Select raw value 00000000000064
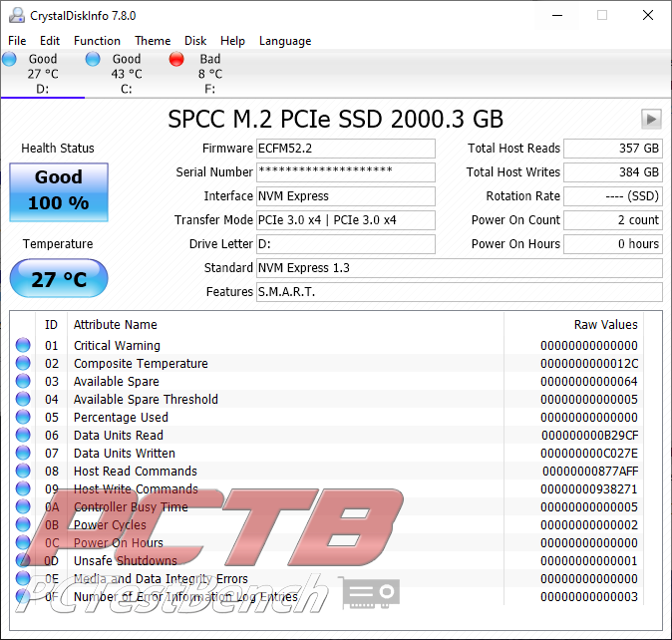 coord(589,381)
